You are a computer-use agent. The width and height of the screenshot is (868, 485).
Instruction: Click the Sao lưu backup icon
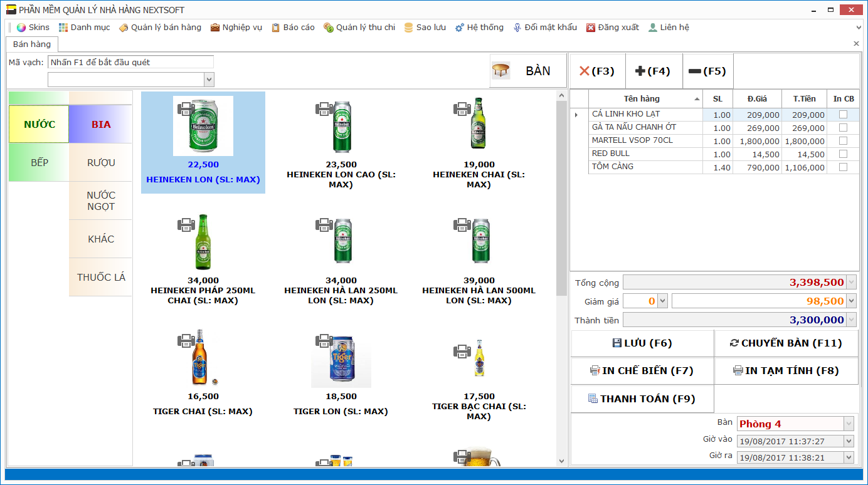pyautogui.click(x=409, y=28)
